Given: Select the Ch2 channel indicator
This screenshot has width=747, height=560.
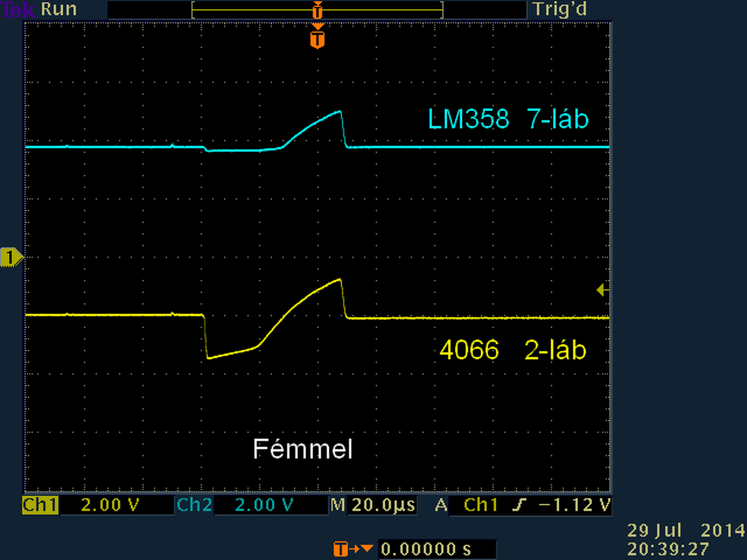Looking at the screenshot, I should [194, 505].
